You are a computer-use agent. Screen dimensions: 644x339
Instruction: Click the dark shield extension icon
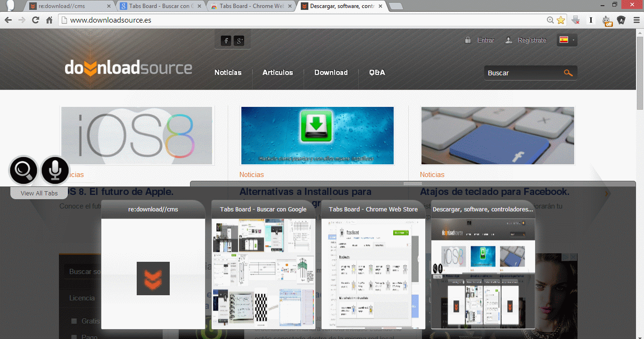621,20
